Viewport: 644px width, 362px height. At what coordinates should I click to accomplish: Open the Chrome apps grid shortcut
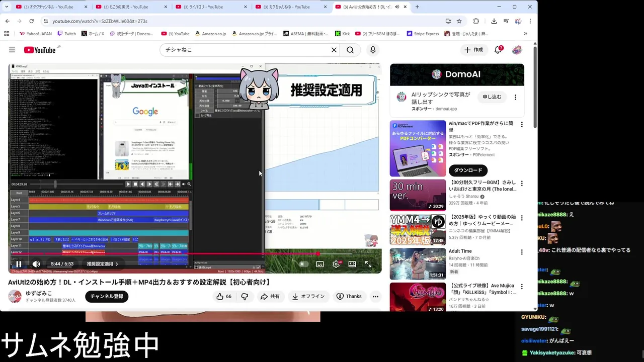(7, 34)
